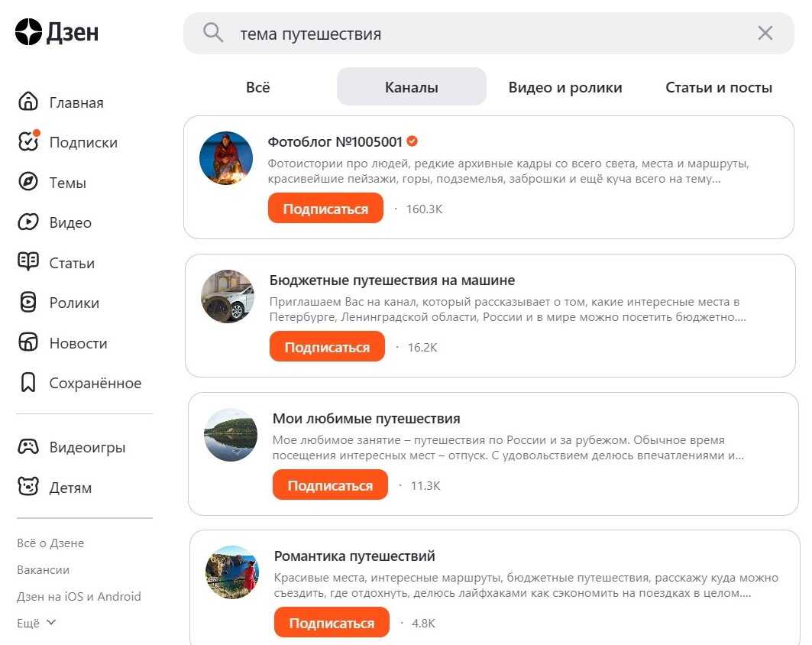Click the search magnifier icon

pos(213,32)
